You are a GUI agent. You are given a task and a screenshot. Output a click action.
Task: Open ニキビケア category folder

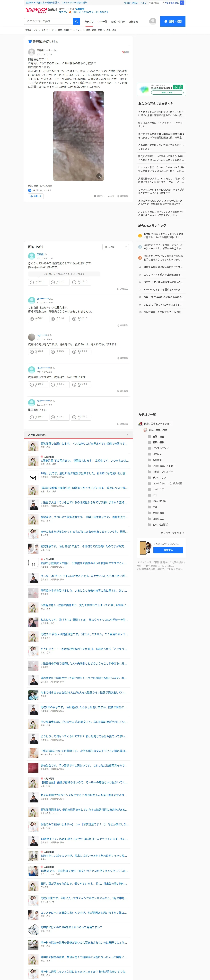tap(156, 489)
